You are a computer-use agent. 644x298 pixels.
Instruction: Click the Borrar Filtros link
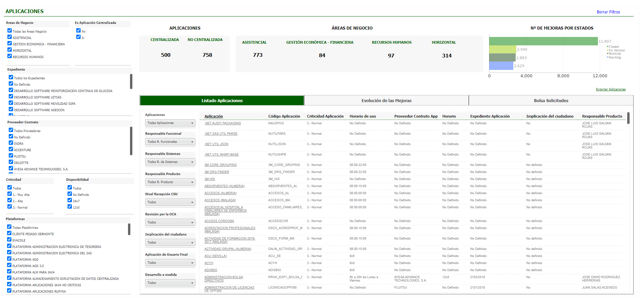pos(608,12)
